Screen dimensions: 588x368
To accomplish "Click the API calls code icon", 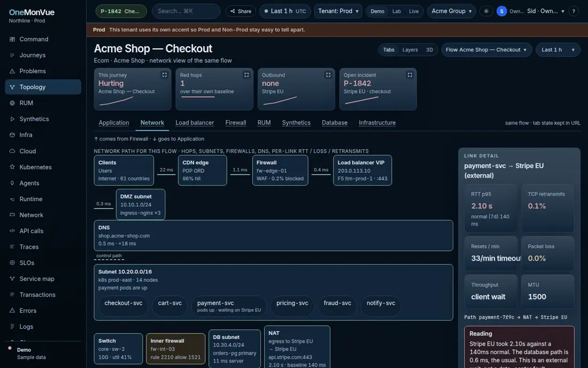I will (12, 231).
